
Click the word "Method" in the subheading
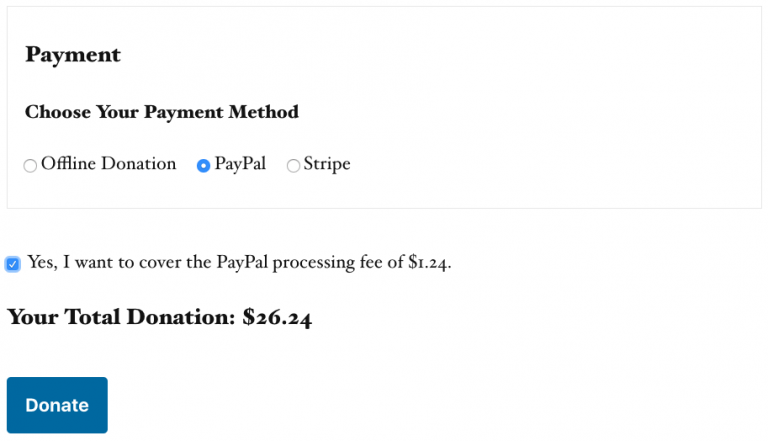[x=264, y=112]
